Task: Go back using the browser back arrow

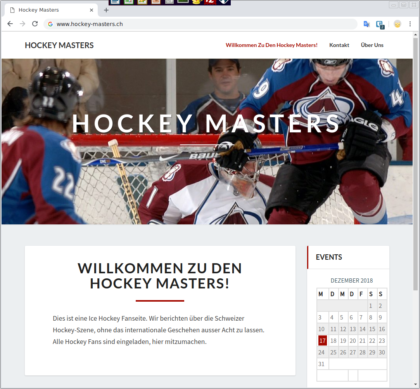Action: [10, 24]
